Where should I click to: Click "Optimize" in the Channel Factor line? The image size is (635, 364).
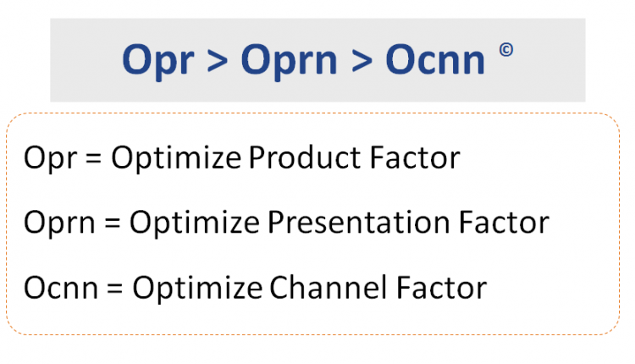point(200,288)
